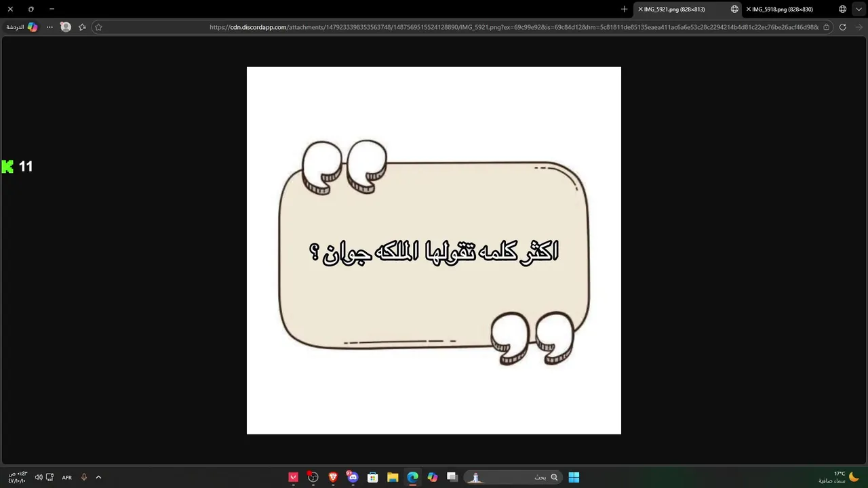Open the weather widget showing 17°C
The width and height of the screenshot is (868, 488).
(x=840, y=477)
